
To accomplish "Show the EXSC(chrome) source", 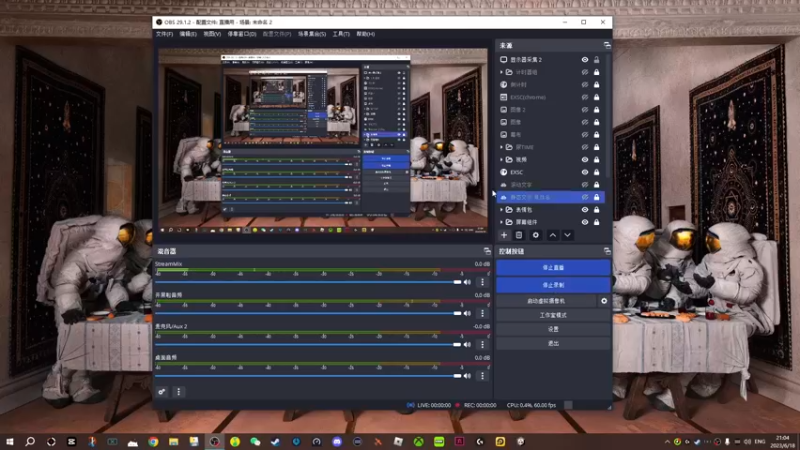I will point(585,97).
